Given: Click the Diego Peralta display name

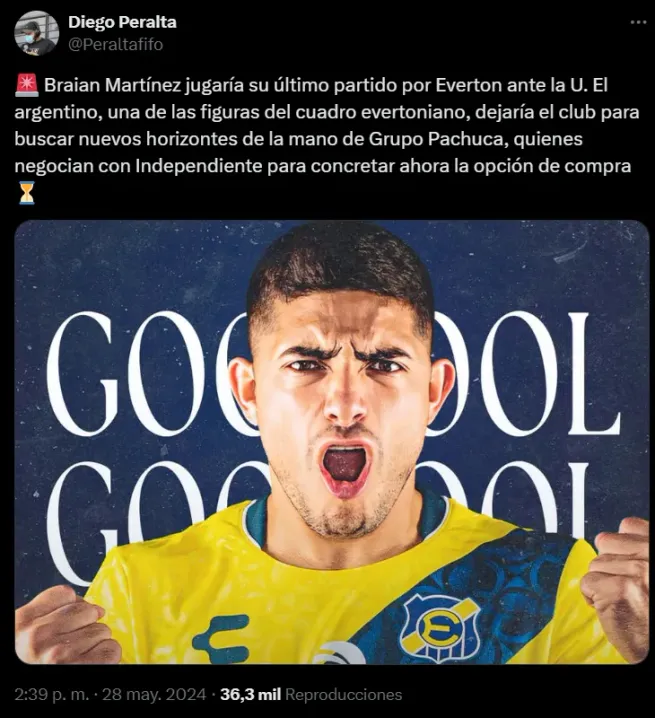Looking at the screenshot, I should (x=122, y=22).
